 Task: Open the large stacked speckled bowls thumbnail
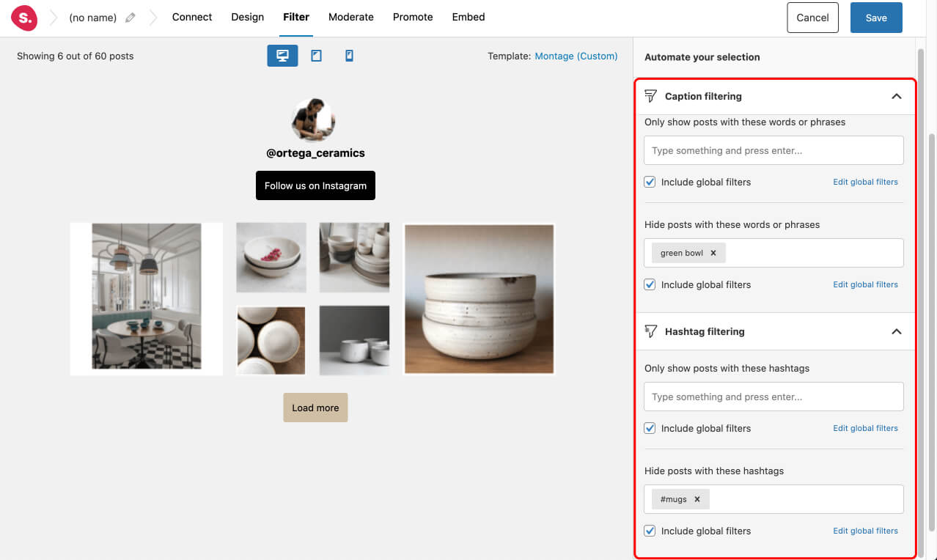coord(479,299)
